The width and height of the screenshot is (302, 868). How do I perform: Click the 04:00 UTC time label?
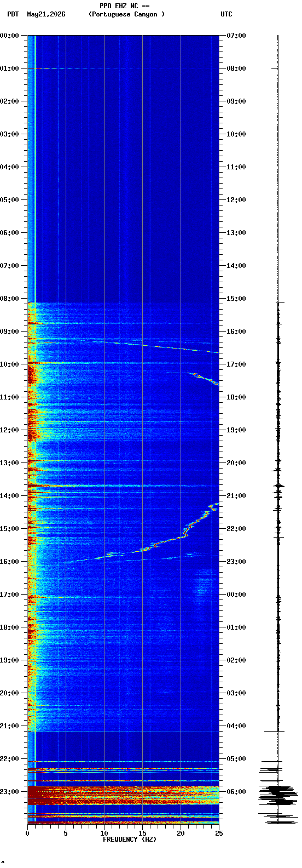[x=236, y=726]
